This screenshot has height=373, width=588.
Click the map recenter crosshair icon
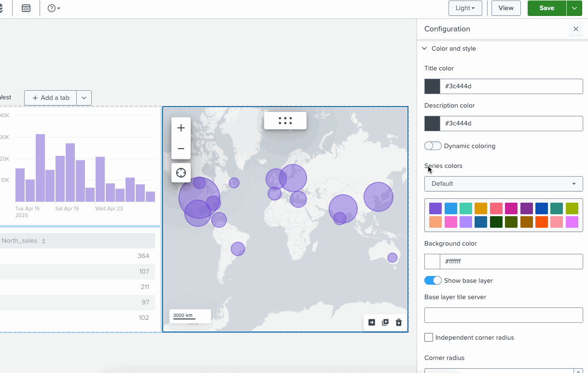point(181,173)
